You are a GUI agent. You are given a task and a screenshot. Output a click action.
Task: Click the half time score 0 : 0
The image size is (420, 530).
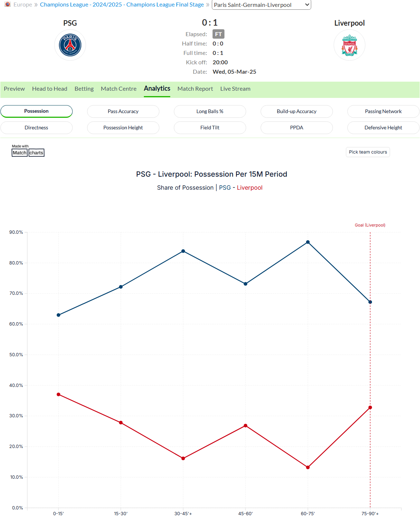click(218, 44)
